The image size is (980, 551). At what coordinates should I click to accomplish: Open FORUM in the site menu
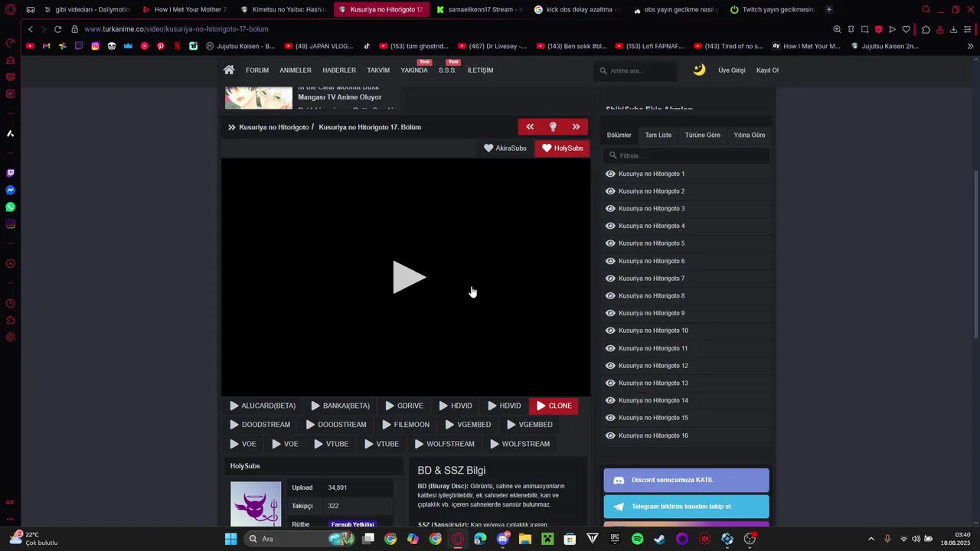(257, 70)
